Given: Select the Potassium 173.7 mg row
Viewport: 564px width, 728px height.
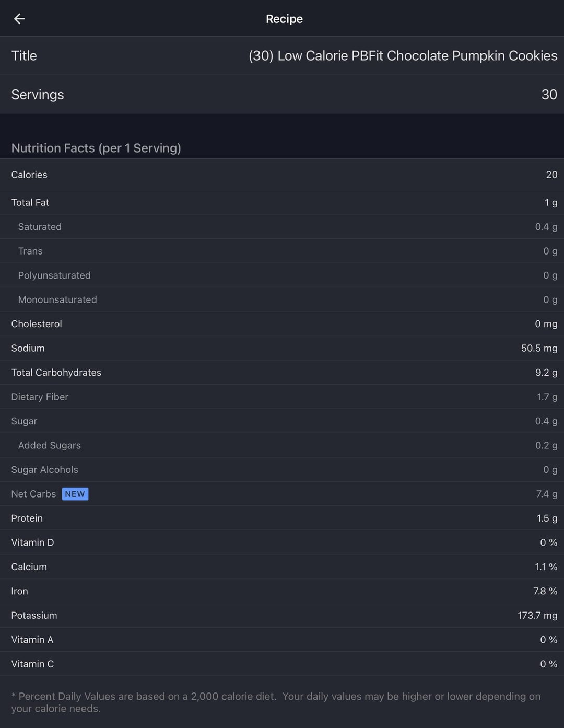Looking at the screenshot, I should (x=282, y=616).
